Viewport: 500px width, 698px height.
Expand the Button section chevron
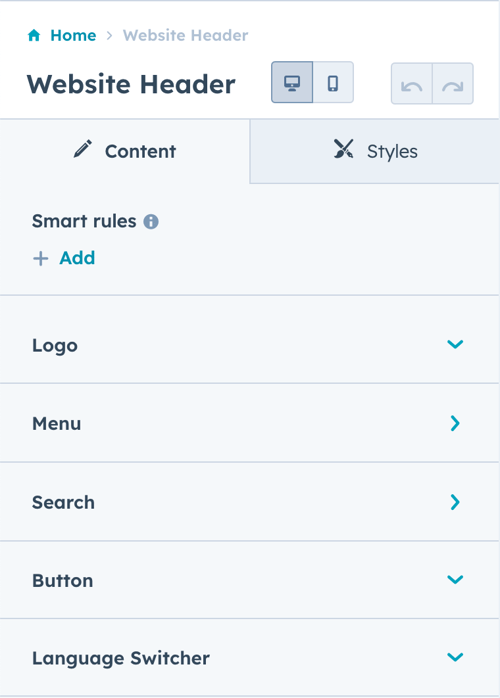click(455, 579)
